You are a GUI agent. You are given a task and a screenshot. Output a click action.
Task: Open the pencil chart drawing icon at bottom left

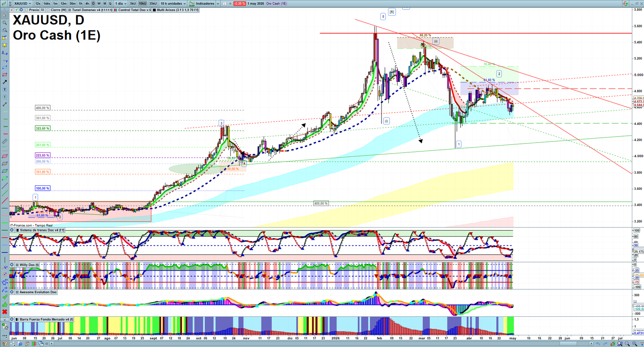[x=5, y=343]
